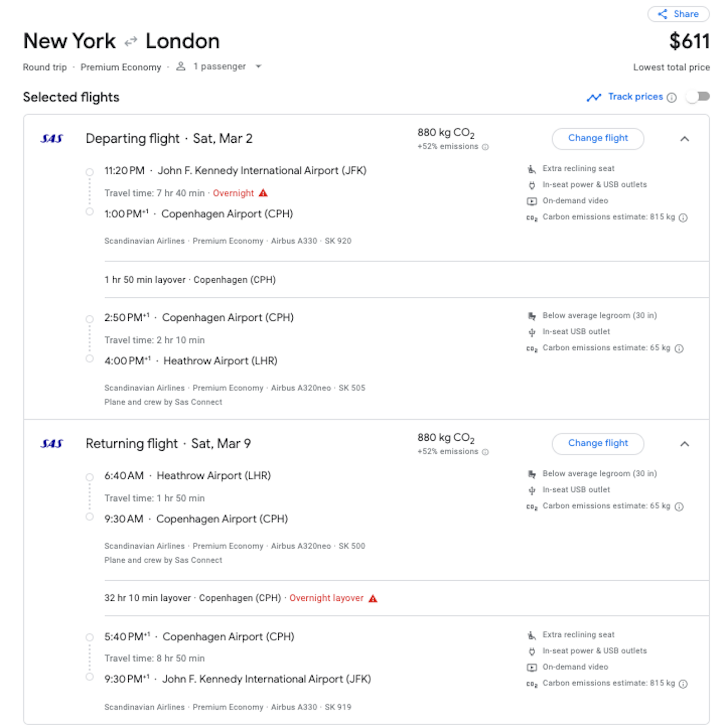This screenshot has width=725, height=728.
Task: Click the 65 kg emissions info icon on returning flight
Action: pos(679,506)
